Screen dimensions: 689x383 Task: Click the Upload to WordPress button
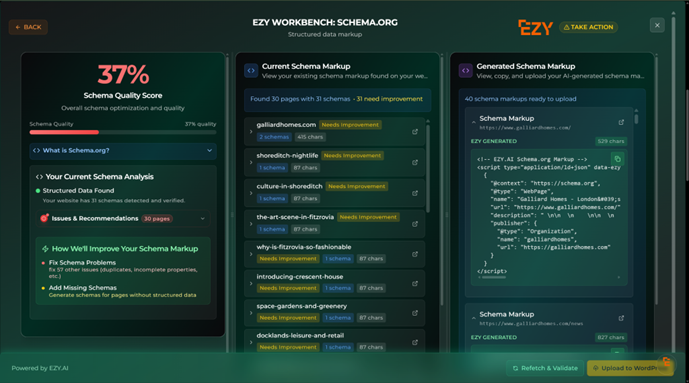[630, 368]
